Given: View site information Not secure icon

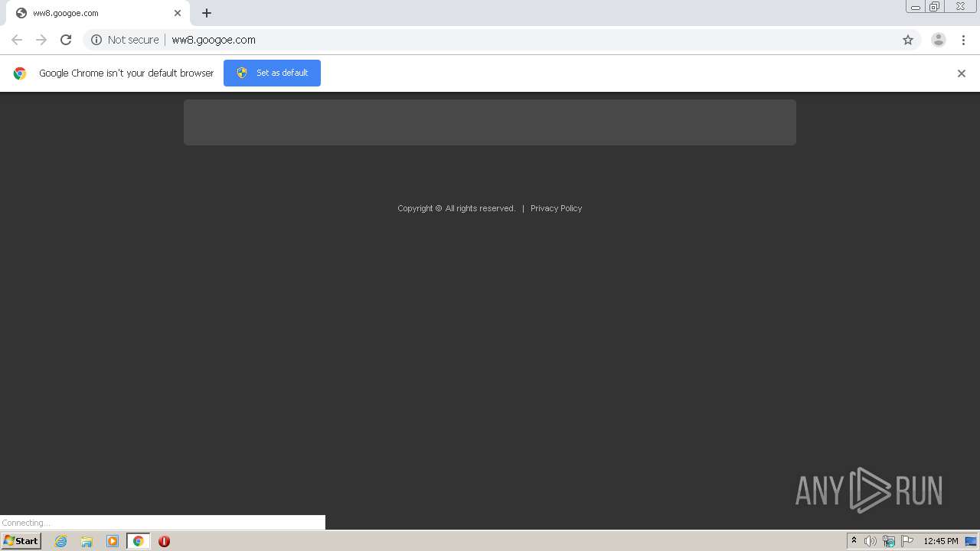Looking at the screenshot, I should coord(96,40).
